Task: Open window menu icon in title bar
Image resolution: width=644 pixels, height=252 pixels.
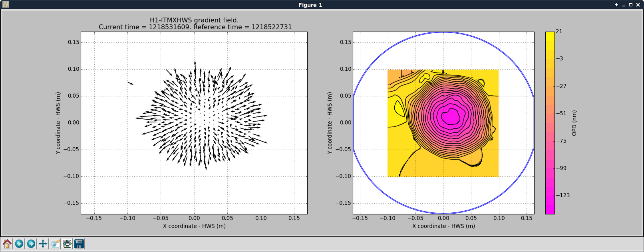Action: 6,5
